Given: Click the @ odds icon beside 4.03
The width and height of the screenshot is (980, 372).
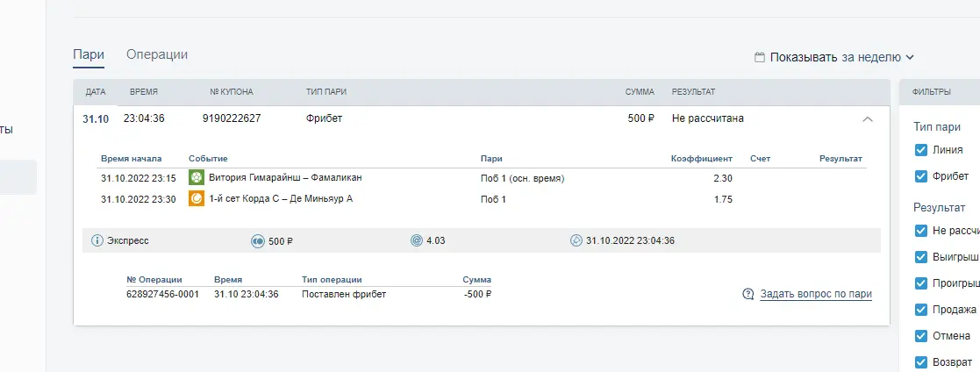Looking at the screenshot, I should [416, 240].
